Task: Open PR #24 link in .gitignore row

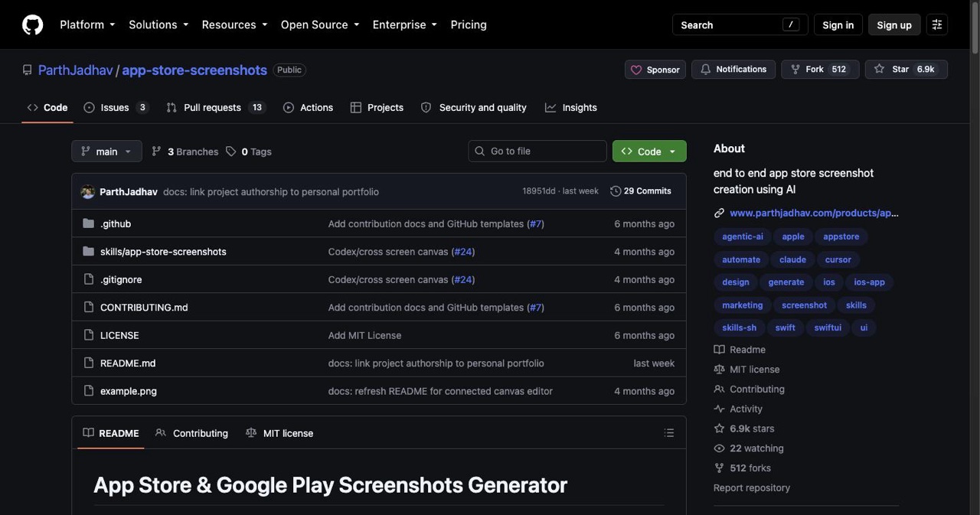Action: coord(463,280)
